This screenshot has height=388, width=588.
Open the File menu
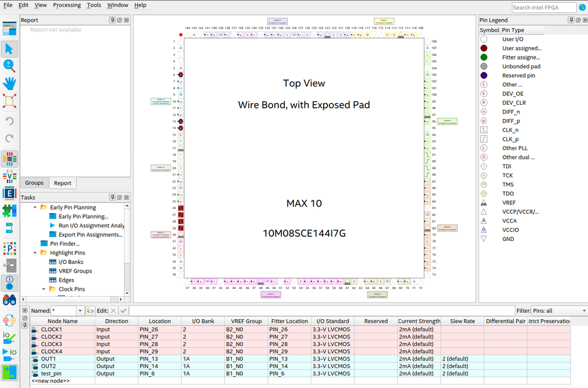click(x=8, y=5)
